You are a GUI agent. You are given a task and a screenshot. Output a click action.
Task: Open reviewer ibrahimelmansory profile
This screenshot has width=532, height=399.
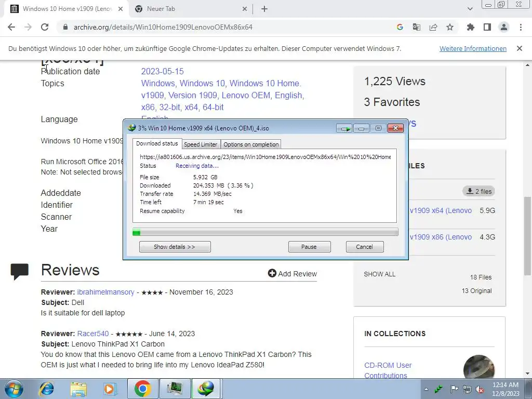(105, 292)
